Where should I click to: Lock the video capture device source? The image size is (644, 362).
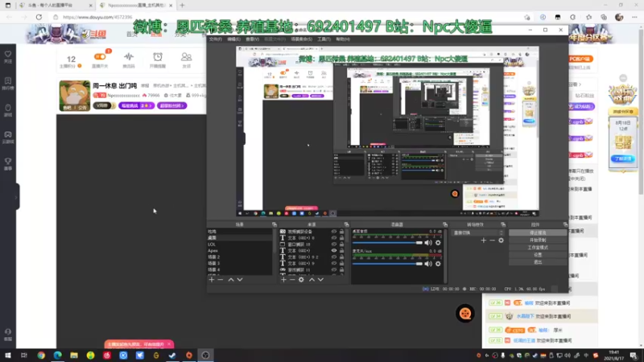341,232
